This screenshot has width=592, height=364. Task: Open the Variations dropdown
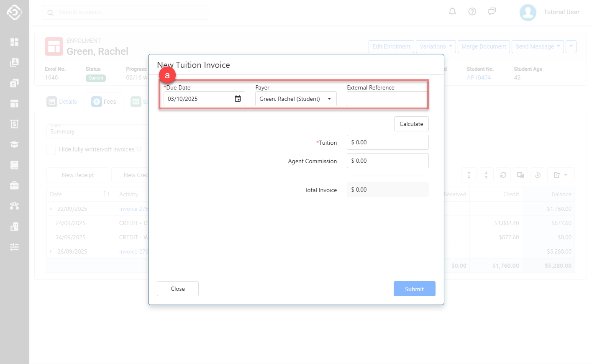(x=436, y=46)
